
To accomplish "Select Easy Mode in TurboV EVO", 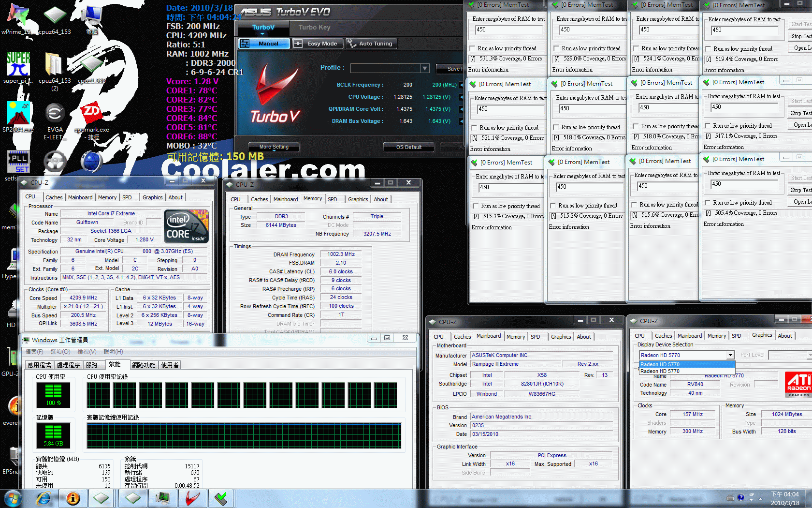I will pos(317,44).
